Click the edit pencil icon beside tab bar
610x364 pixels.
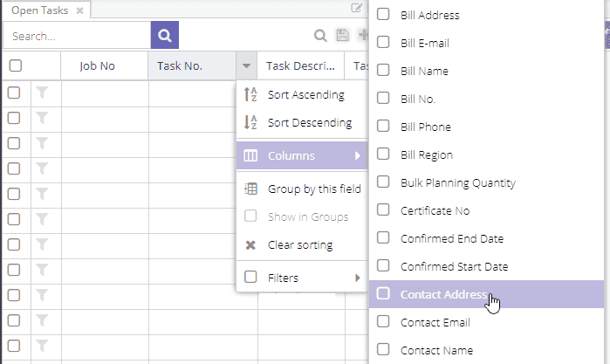click(356, 8)
